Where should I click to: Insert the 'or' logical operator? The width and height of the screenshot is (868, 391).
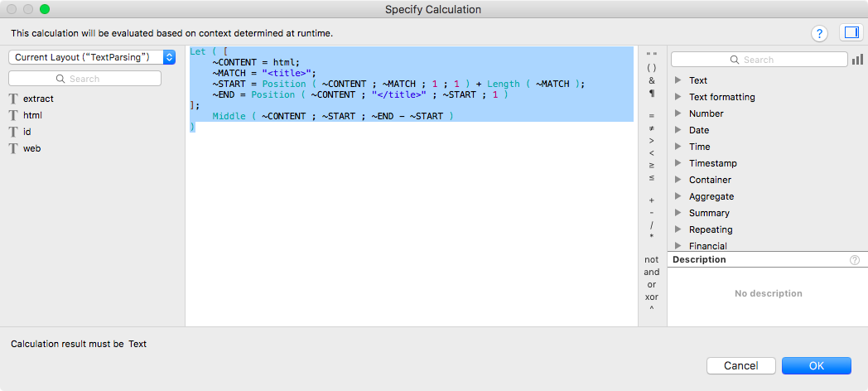652,285
